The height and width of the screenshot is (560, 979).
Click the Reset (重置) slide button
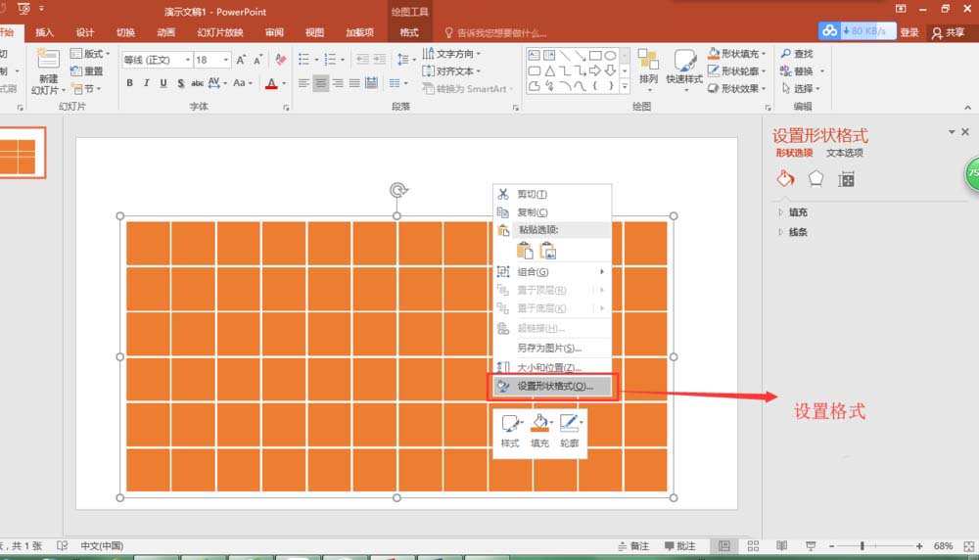87,71
